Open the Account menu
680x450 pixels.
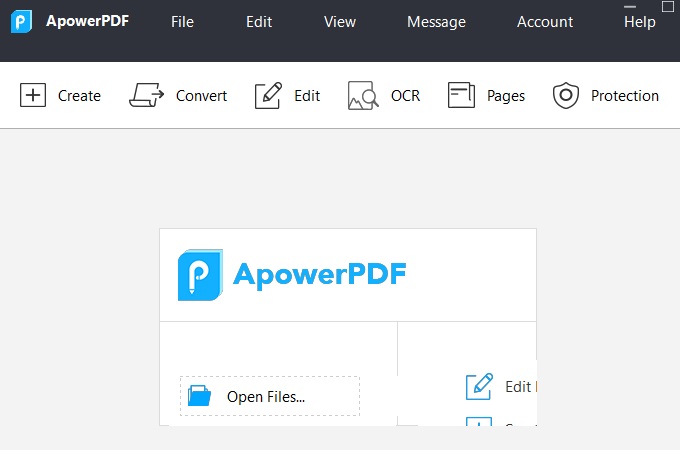(x=545, y=22)
